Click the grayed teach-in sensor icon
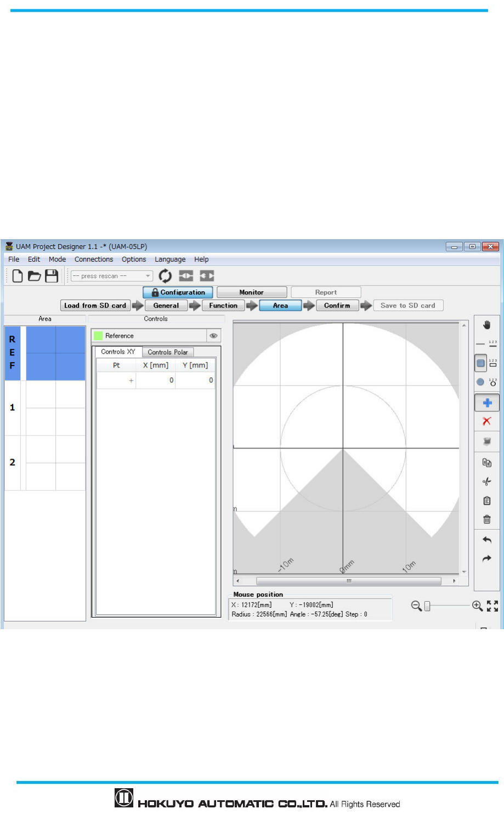 (486, 442)
